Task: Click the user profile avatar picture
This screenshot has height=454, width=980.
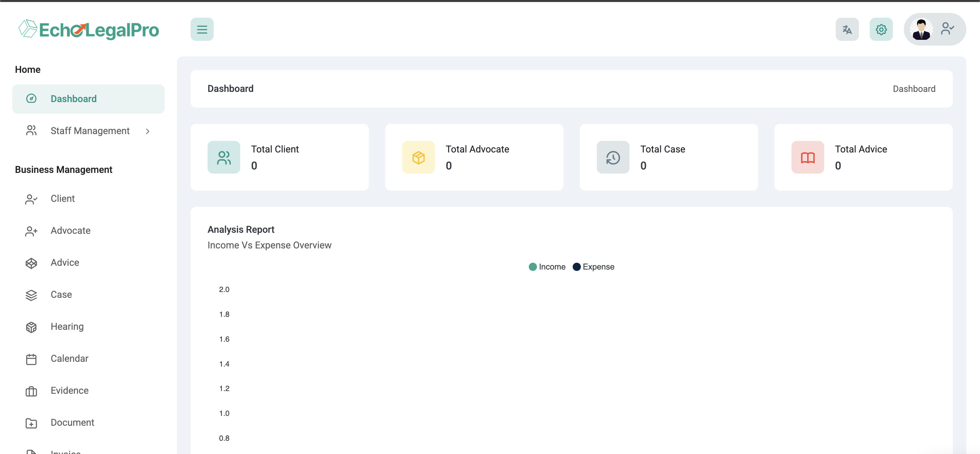Action: coord(921,29)
